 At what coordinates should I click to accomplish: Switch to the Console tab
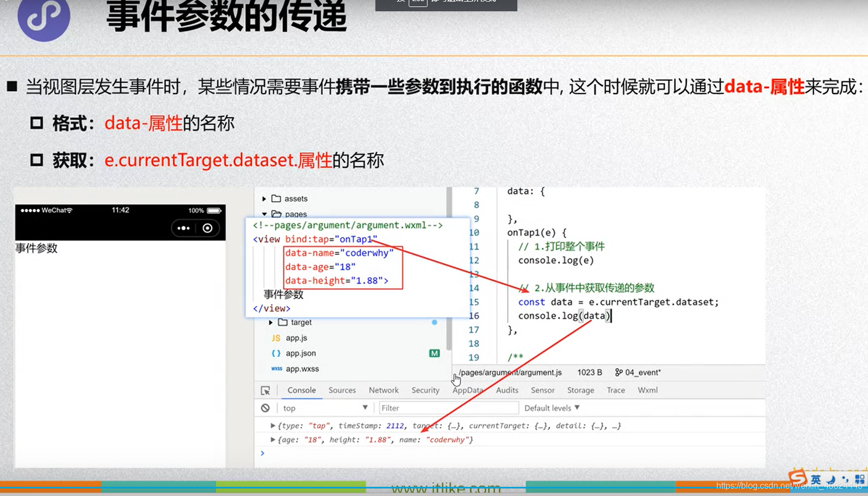[x=302, y=390]
